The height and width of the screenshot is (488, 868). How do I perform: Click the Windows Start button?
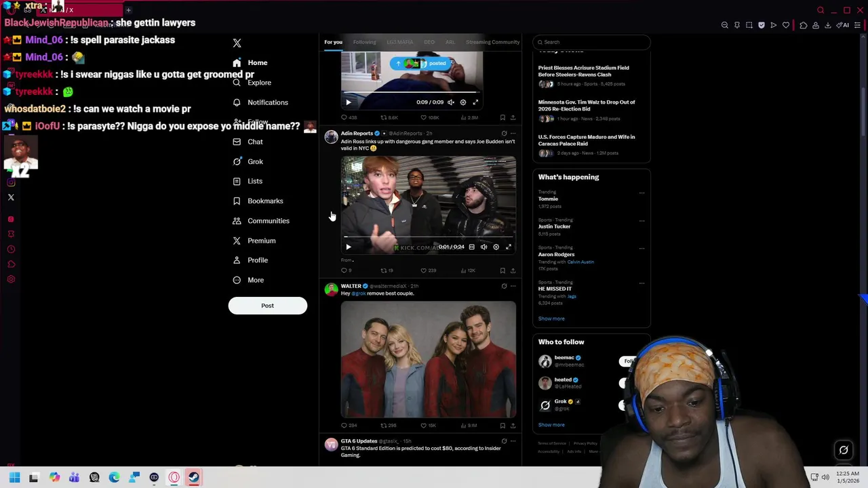14,478
